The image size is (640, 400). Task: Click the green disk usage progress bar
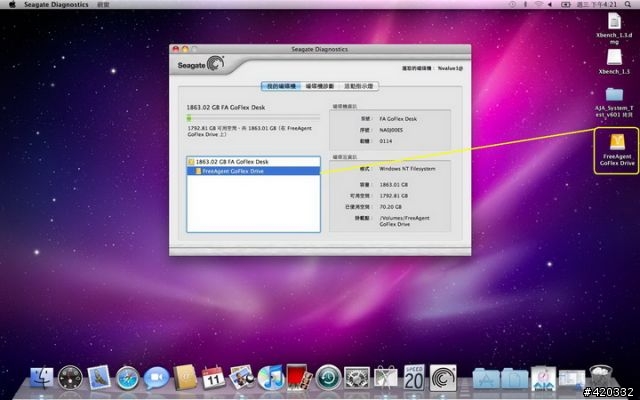pyautogui.click(x=253, y=118)
